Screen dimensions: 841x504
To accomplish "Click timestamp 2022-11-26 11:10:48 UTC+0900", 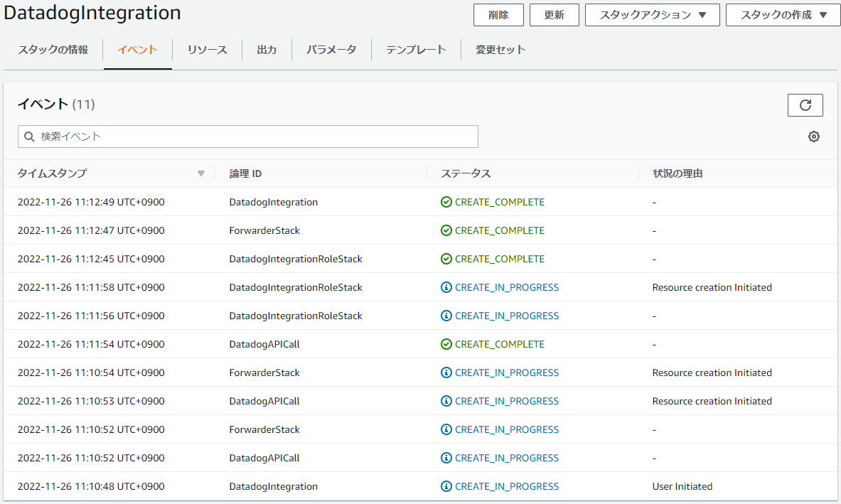I will pos(91,486).
